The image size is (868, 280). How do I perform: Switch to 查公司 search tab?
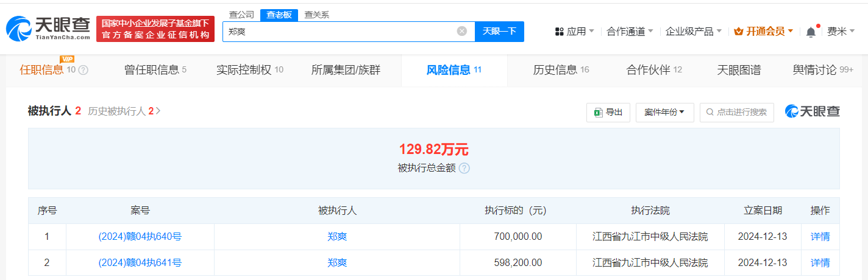(x=241, y=15)
